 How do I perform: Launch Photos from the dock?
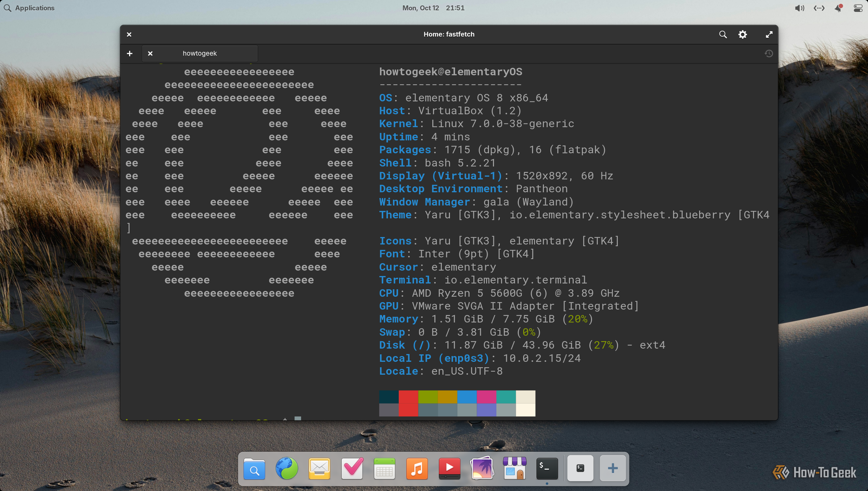point(482,468)
